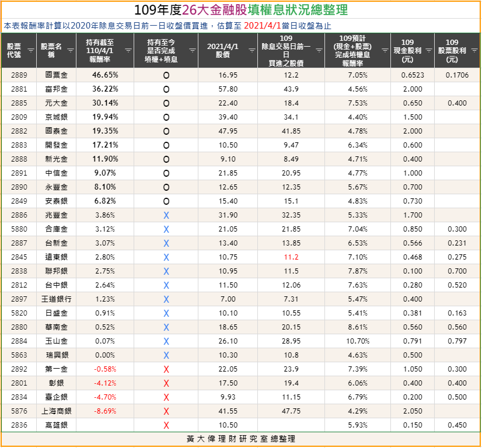Select return value 11.90%

click(105, 159)
